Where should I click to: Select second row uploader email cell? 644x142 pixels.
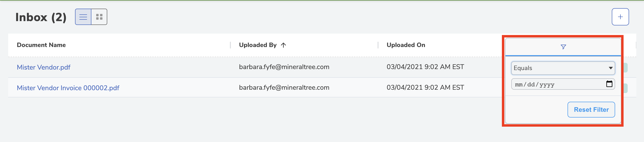pyautogui.click(x=284, y=88)
